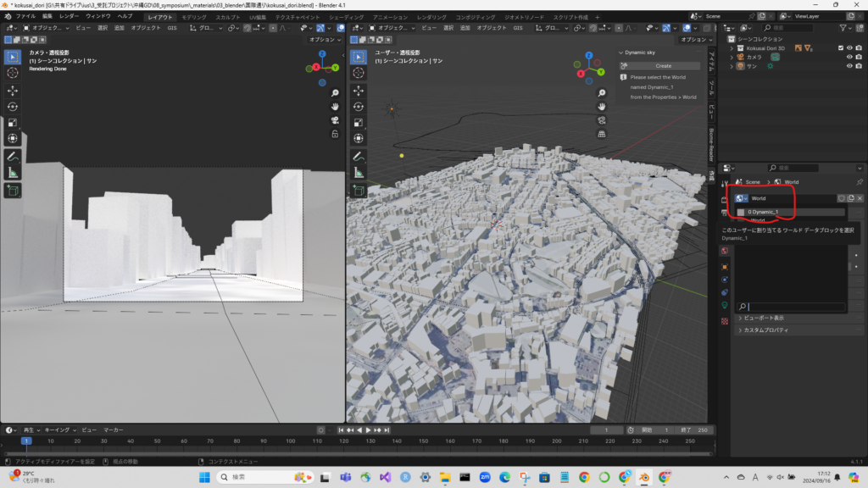The height and width of the screenshot is (488, 868).
Task: Click the Windows Start button in taskbar
Action: [203, 478]
